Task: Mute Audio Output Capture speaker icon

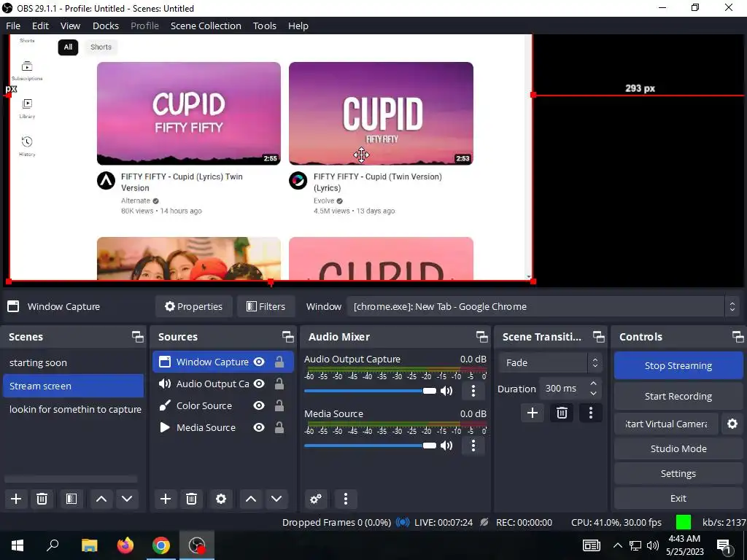Action: [x=446, y=391]
